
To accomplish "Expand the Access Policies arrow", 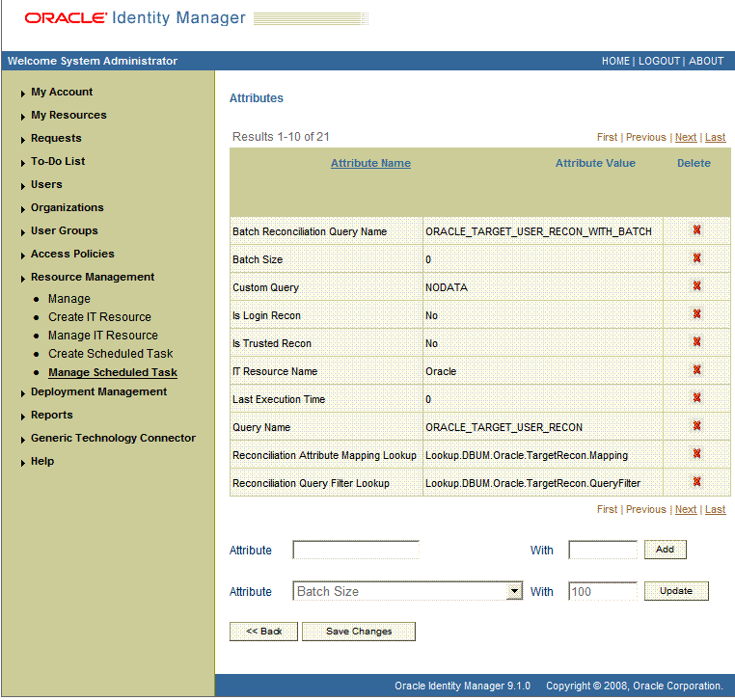I will pyautogui.click(x=22, y=256).
